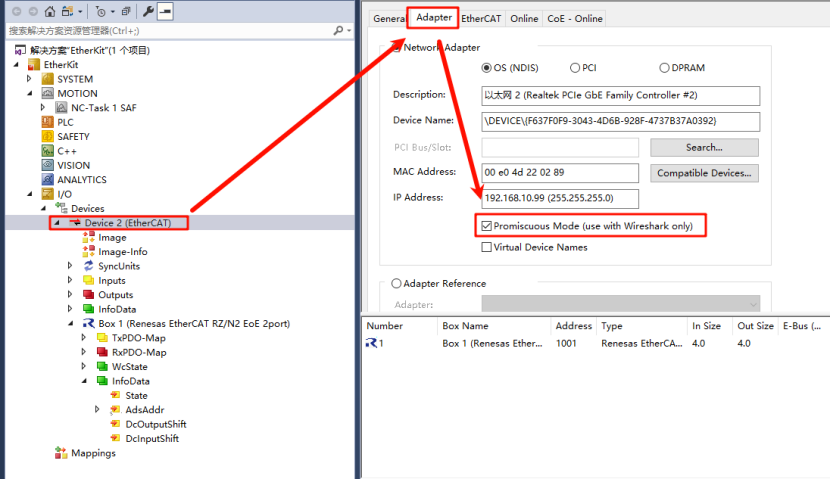The image size is (830, 480).
Task: Select the VISION node icon
Action: pos(48,165)
